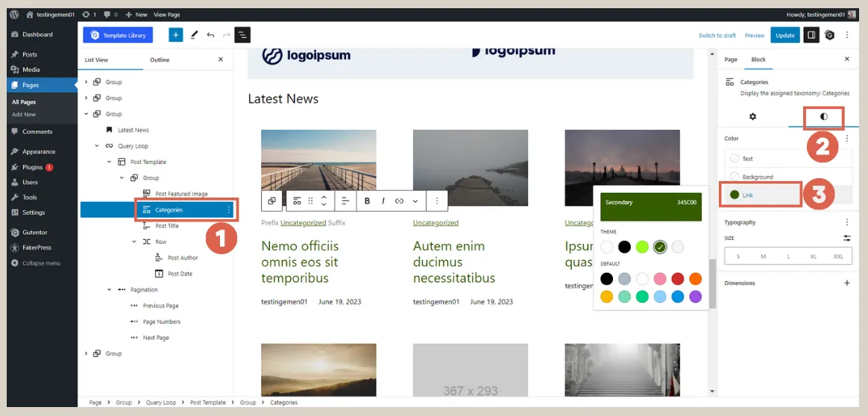Open Appearance in the admin menu
Screen dimensions: 868x416
39,151
